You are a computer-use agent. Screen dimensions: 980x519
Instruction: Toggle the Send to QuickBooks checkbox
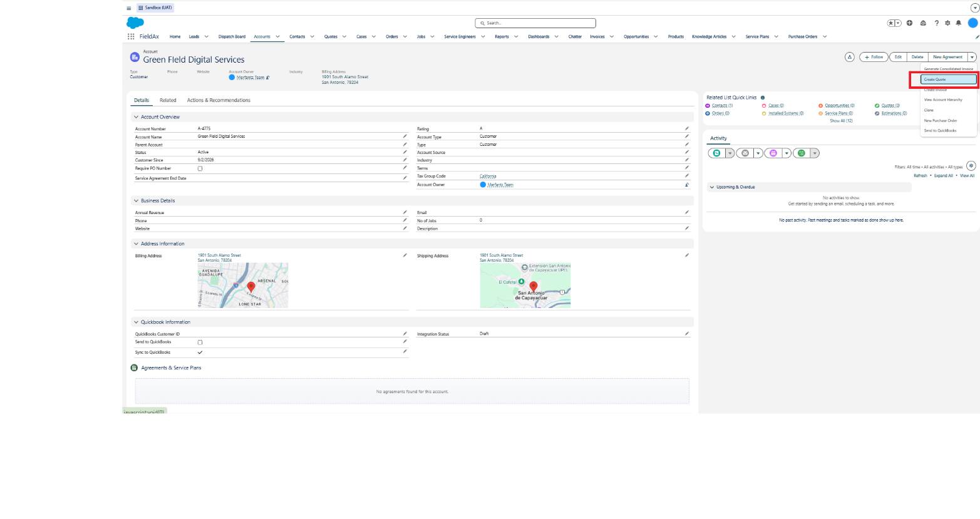[x=200, y=342]
